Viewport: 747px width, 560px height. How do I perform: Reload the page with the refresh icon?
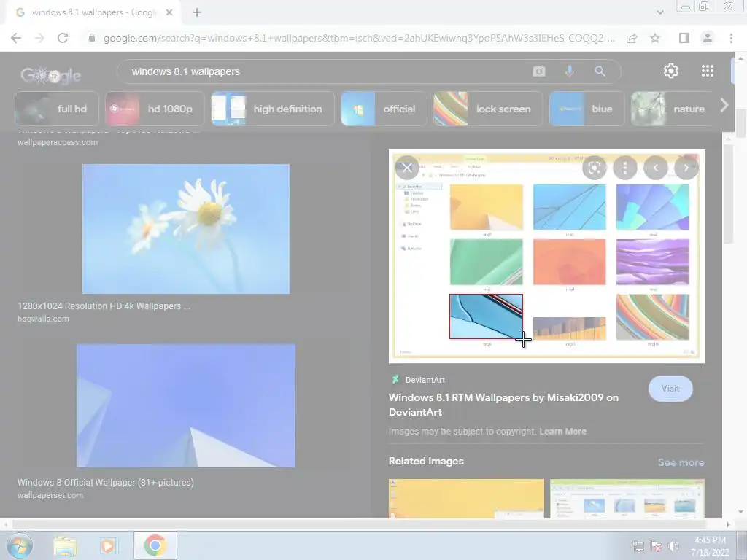[x=63, y=38]
